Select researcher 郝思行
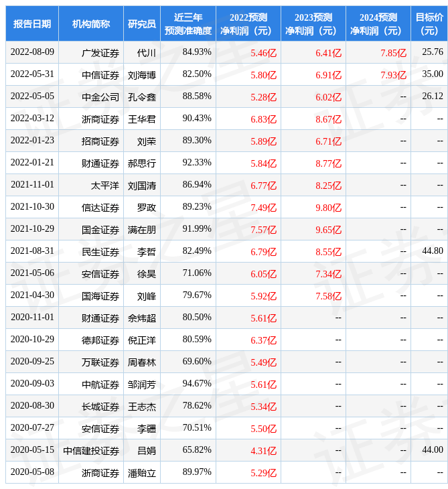Image resolution: width=448 pixels, height=489 pixels. tap(142, 163)
